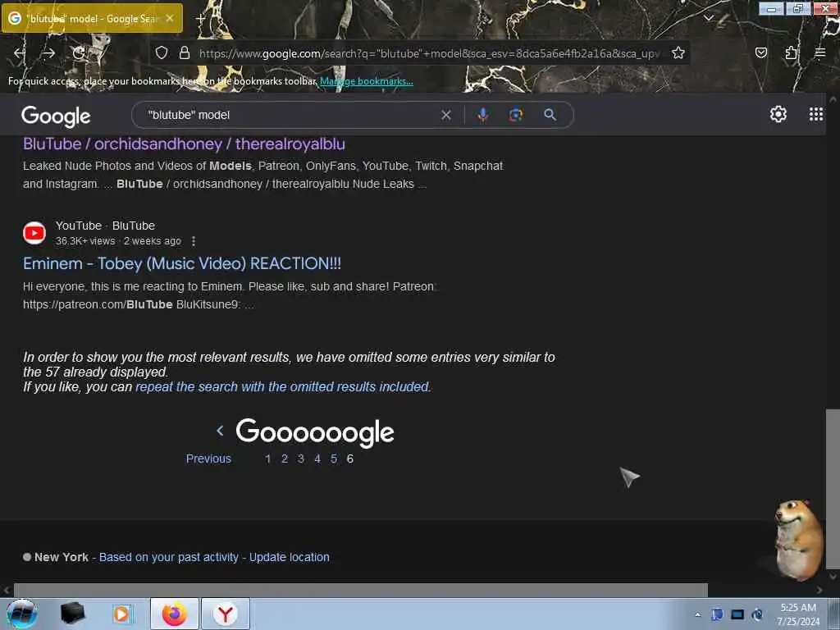Image resolution: width=840 pixels, height=630 pixels.
Task: Click the Google logo on results page
Action: [56, 116]
